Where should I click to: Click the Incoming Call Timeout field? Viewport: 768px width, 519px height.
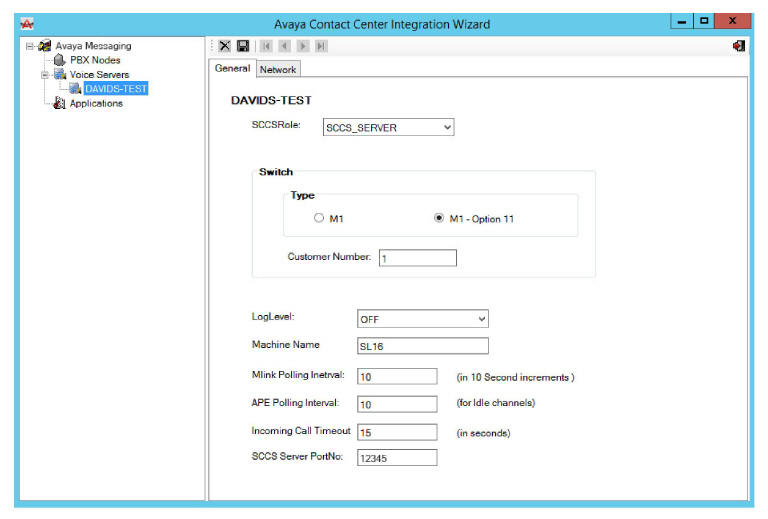coord(397,432)
